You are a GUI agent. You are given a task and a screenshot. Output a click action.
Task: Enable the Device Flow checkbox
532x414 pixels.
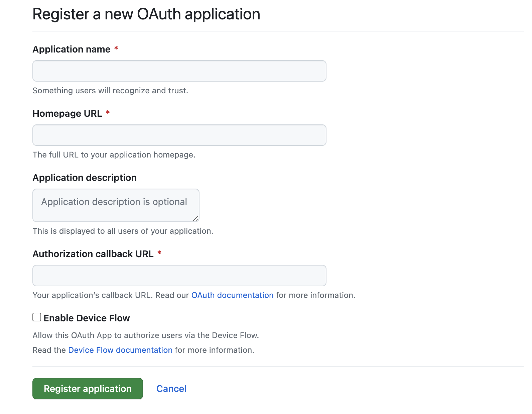click(x=36, y=317)
